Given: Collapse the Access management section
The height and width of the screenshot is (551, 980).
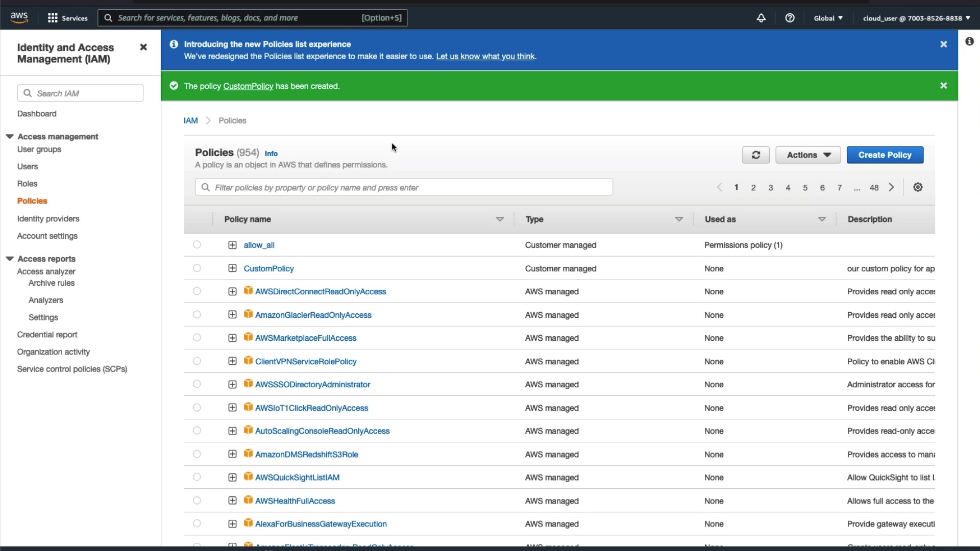Looking at the screenshot, I should point(10,137).
